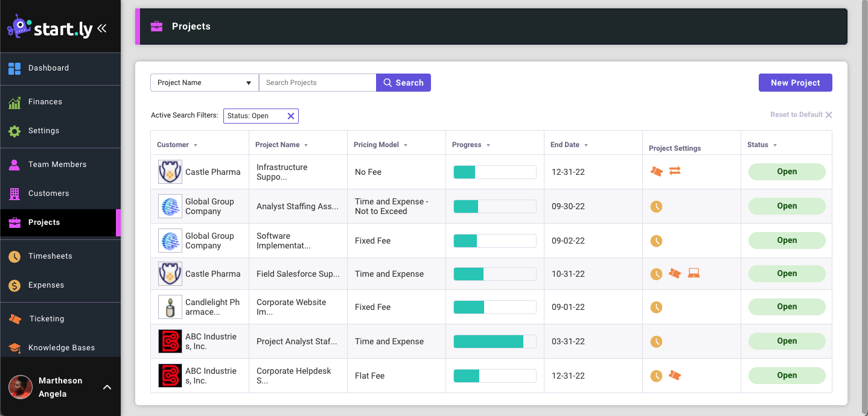Click the New Project button
This screenshot has height=416, width=868.
point(795,83)
